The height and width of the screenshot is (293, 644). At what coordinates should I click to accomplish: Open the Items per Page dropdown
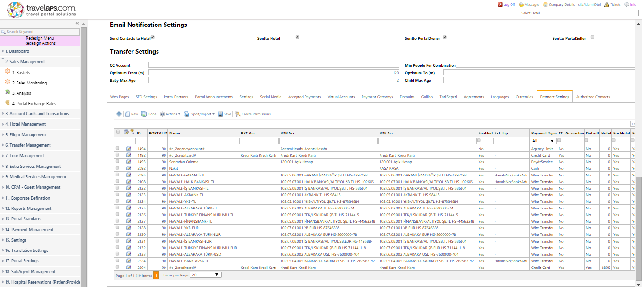206,275
